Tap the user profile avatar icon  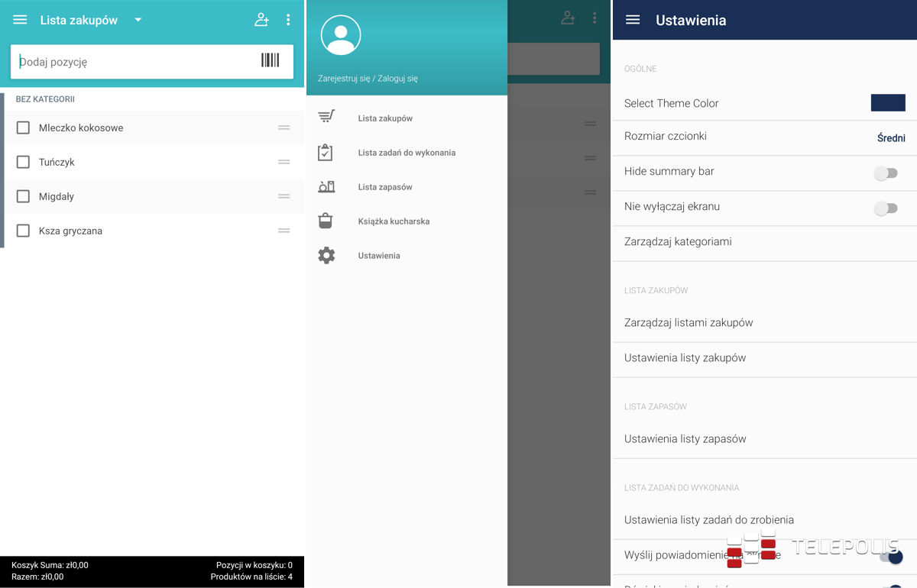coord(341,34)
